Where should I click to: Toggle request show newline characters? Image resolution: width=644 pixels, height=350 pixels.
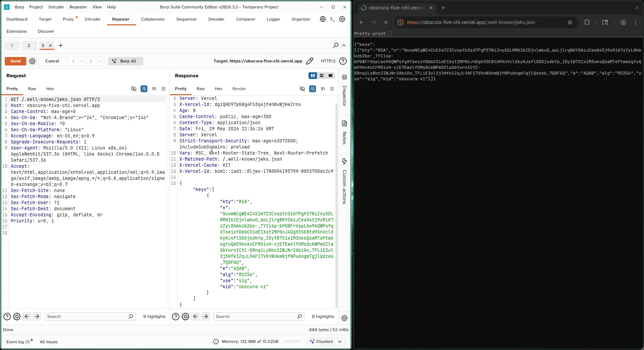(x=154, y=89)
